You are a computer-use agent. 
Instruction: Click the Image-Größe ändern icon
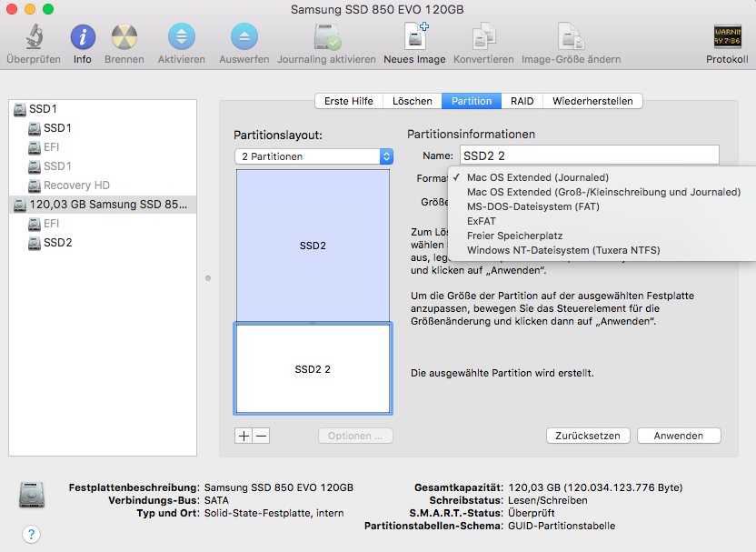coord(571,36)
